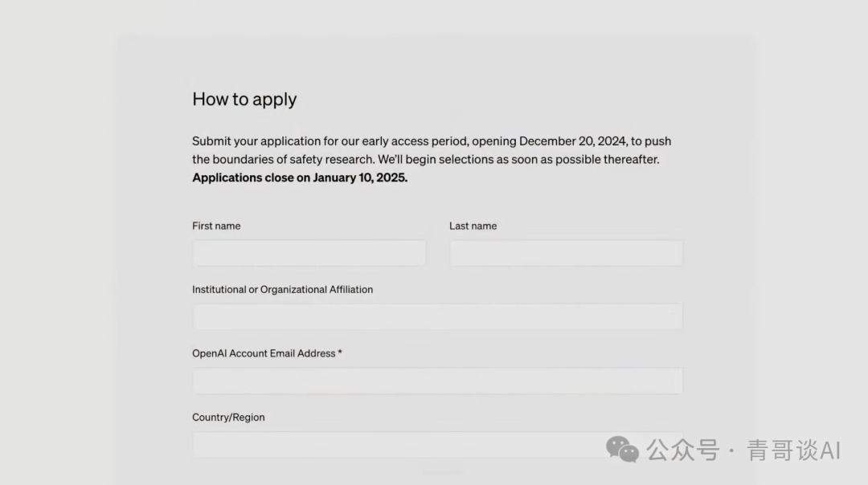Viewport: 868px width, 485px height.
Task: Click the required asterisk beside Email Address
Action: tap(340, 353)
